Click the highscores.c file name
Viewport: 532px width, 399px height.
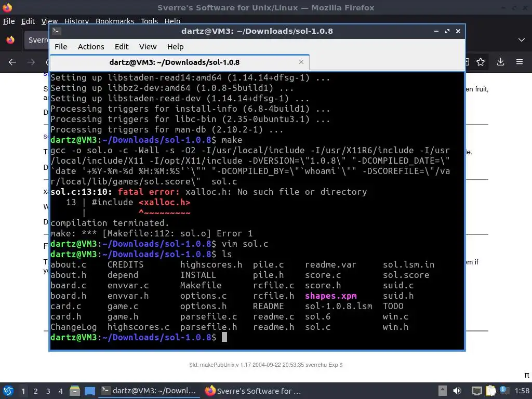(138, 327)
